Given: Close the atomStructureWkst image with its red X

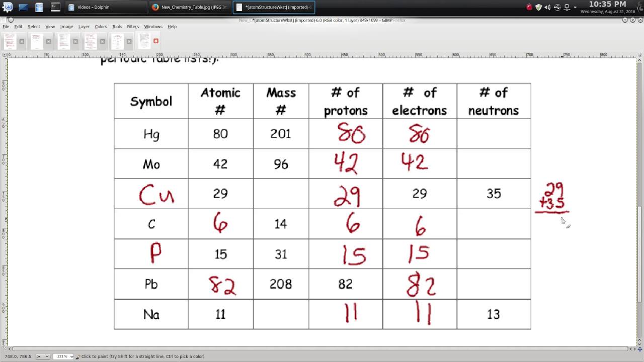Looking at the screenshot, I should (156, 41).
